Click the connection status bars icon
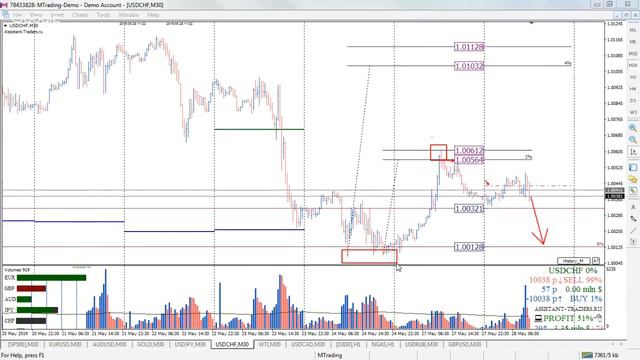640x360 pixels. click(x=587, y=355)
